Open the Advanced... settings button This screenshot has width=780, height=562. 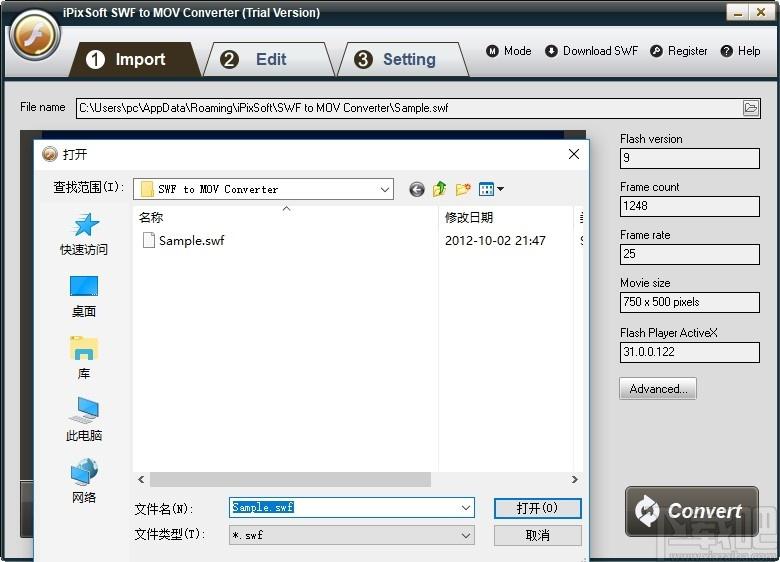click(x=658, y=388)
